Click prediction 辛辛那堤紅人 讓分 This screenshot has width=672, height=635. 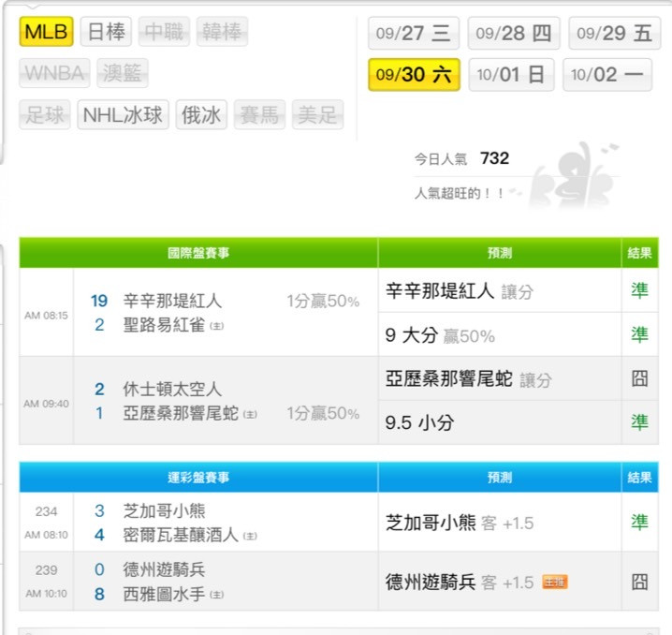pos(459,291)
